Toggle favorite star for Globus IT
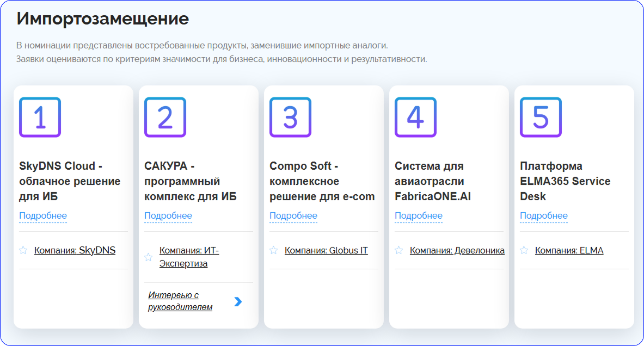Screen dimensions: 644x346 point(274,251)
